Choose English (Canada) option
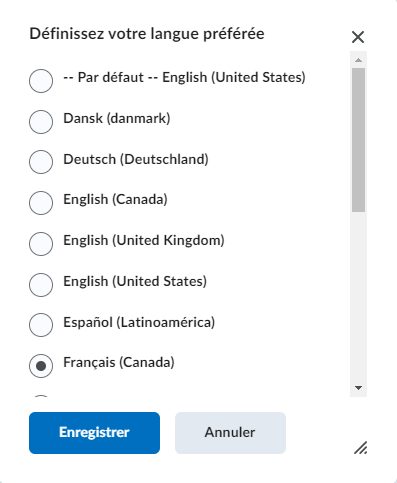This screenshot has height=483, width=397. coord(41,203)
